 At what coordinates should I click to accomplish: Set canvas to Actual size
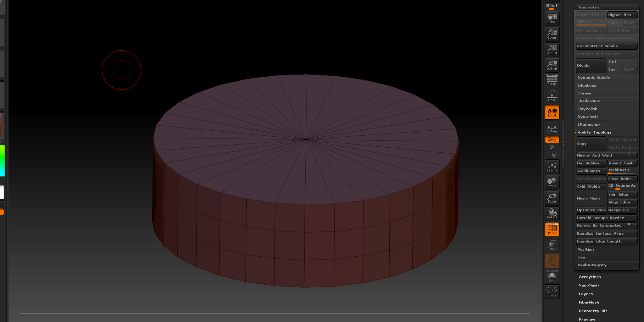(552, 50)
